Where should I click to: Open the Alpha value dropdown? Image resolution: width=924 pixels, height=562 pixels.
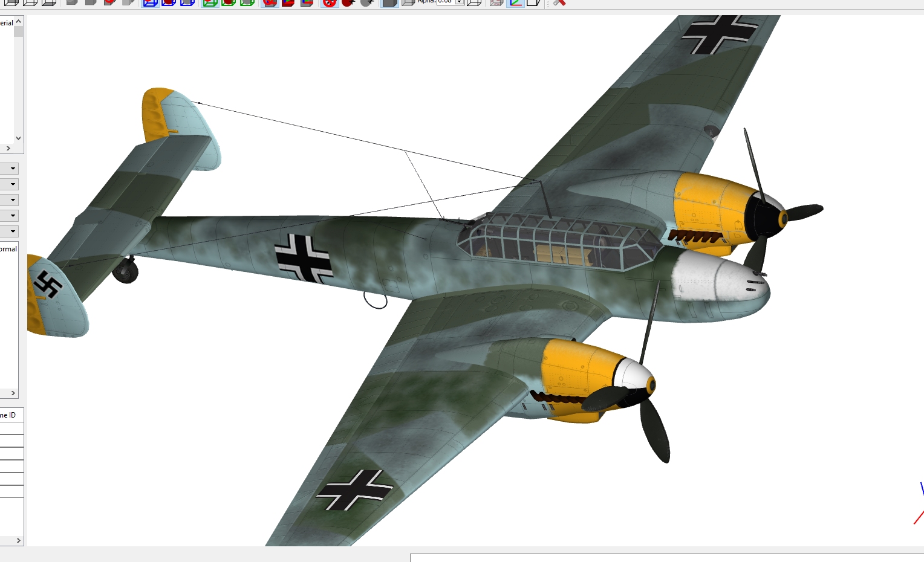click(460, 2)
